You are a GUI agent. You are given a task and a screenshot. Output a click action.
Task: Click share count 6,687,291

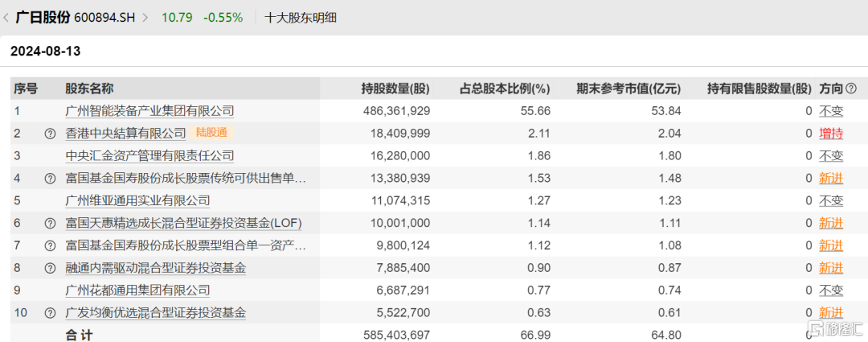point(403,290)
